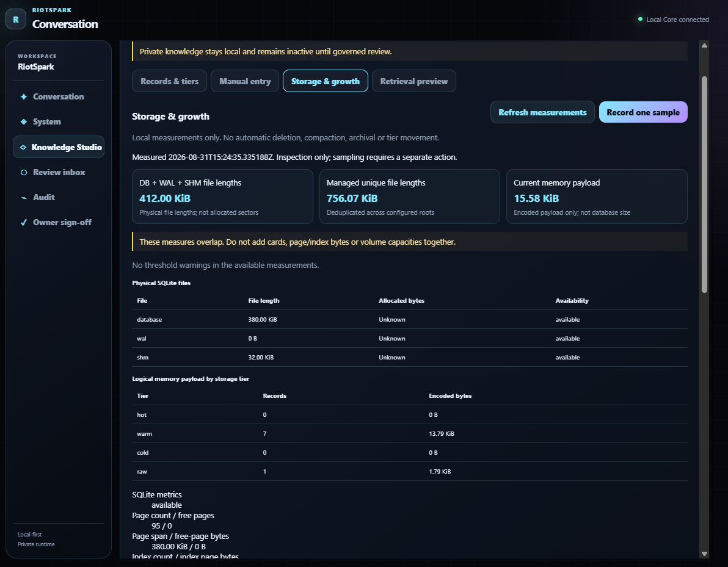Image resolution: width=728 pixels, height=567 pixels.
Task: Click the 412.00 KiB value
Action: pos(165,198)
